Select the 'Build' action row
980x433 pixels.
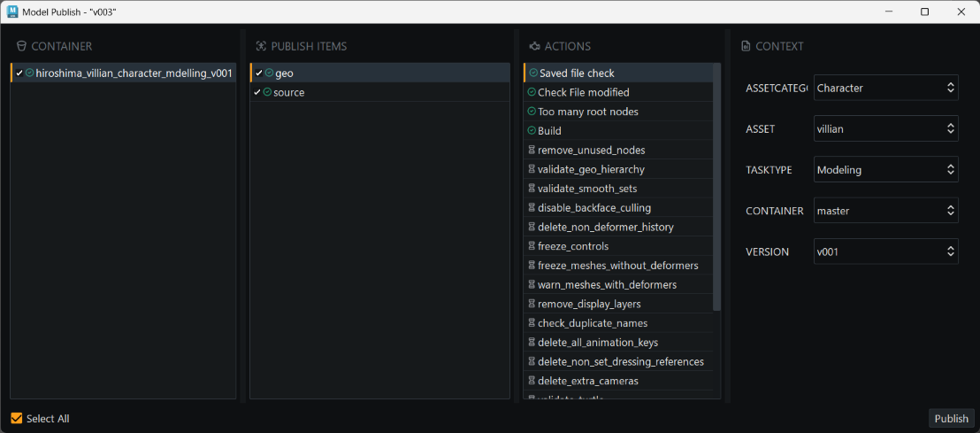coord(618,131)
